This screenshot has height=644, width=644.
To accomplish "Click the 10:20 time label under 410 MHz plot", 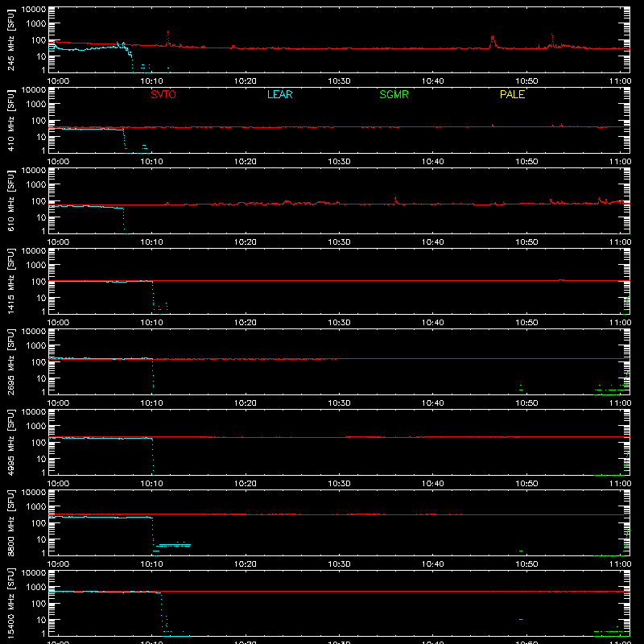I will pos(246,162).
